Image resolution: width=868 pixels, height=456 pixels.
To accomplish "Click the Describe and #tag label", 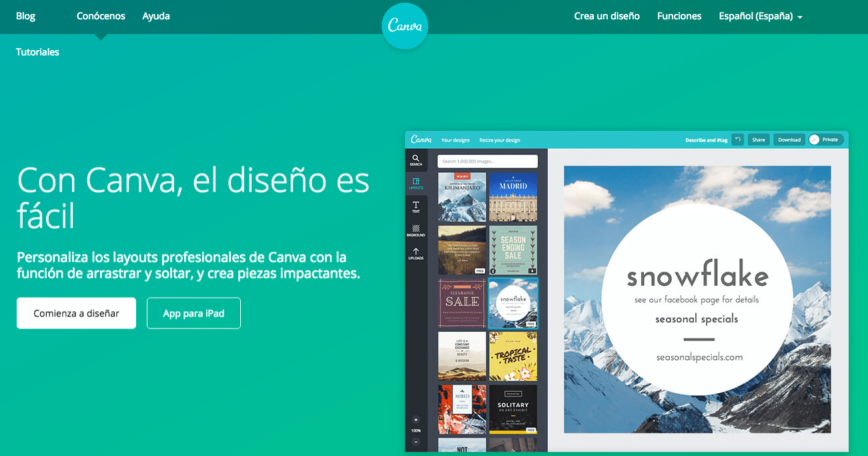I will click(706, 140).
